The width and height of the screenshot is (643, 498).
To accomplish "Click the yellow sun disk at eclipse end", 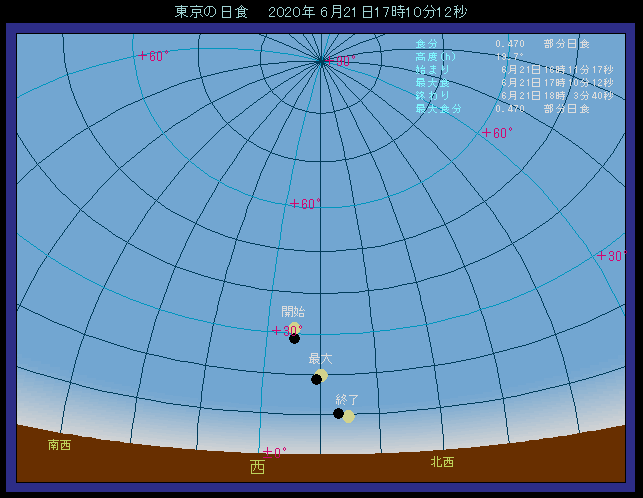I will [x=348, y=416].
